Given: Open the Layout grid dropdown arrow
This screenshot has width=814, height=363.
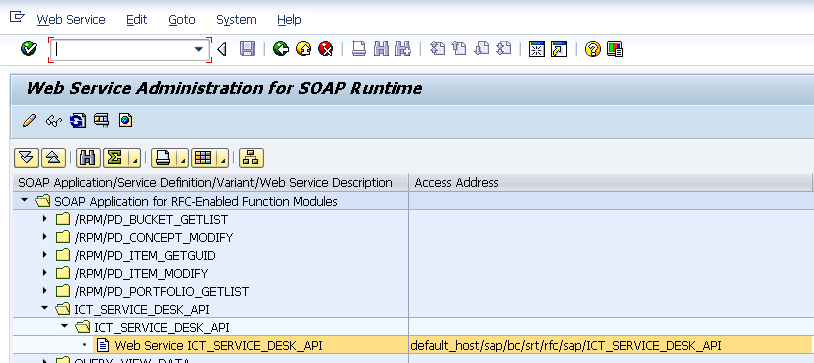Looking at the screenshot, I should tap(223, 158).
